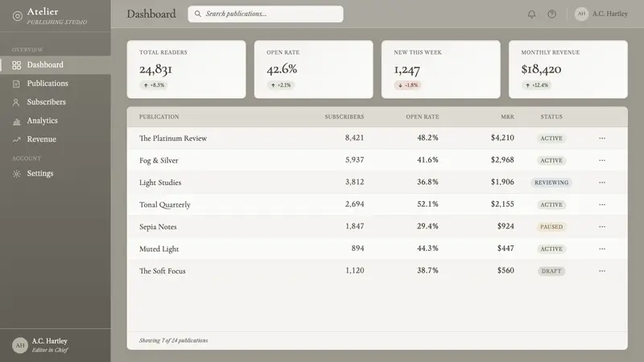Click the Atelier logo icon
The image size is (644, 362).
click(x=17, y=16)
